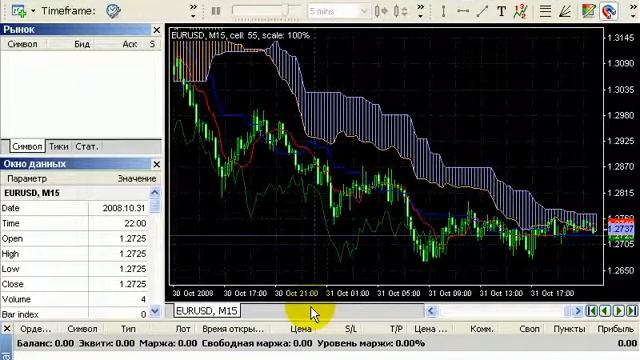640x360 pixels.
Task: Click the T/P orders column header
Action: pos(396,329)
